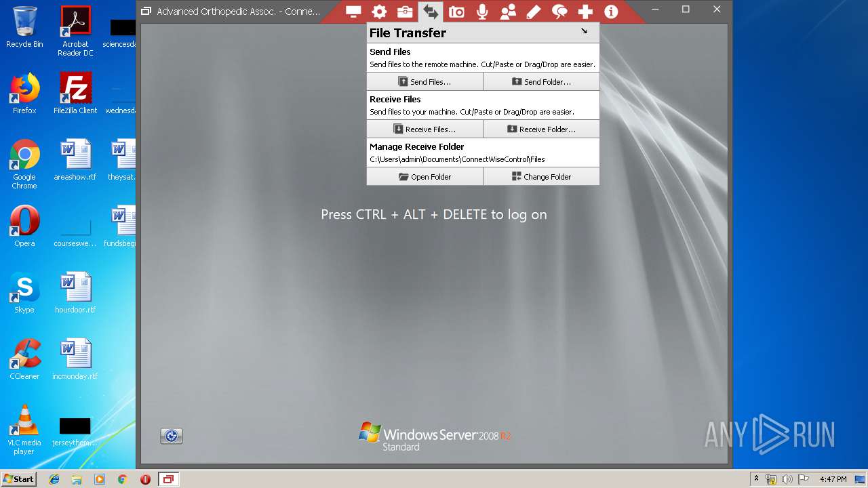Open Firefox desktop shortcut
Image resolution: width=868 pixels, height=488 pixels.
(24, 94)
